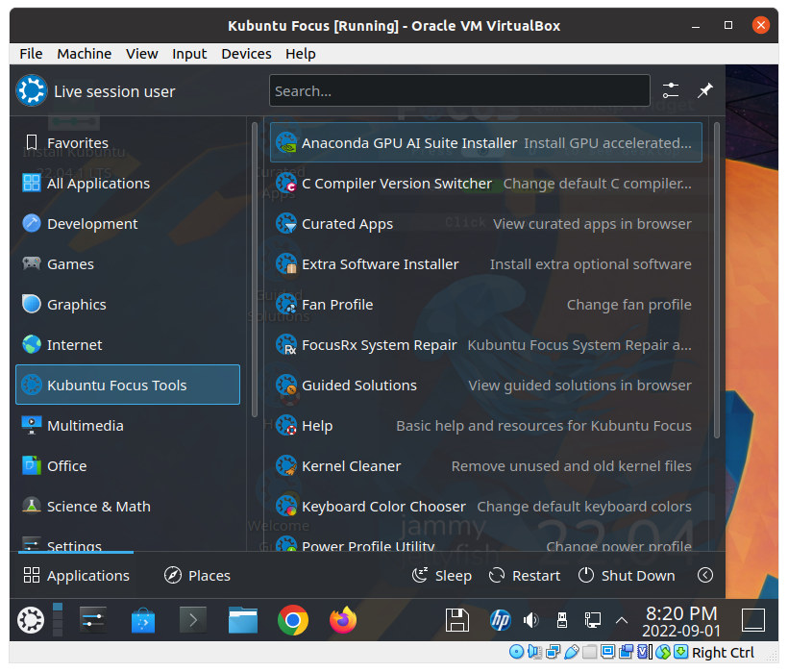The height and width of the screenshot is (672, 788).
Task: Open Guided Solutions entry
Action: 486,385
